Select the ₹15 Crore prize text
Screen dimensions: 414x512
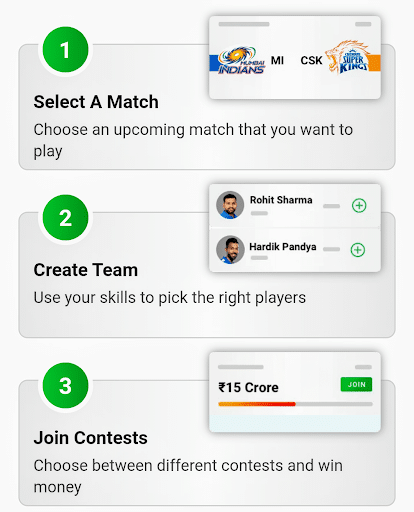pyautogui.click(x=248, y=387)
